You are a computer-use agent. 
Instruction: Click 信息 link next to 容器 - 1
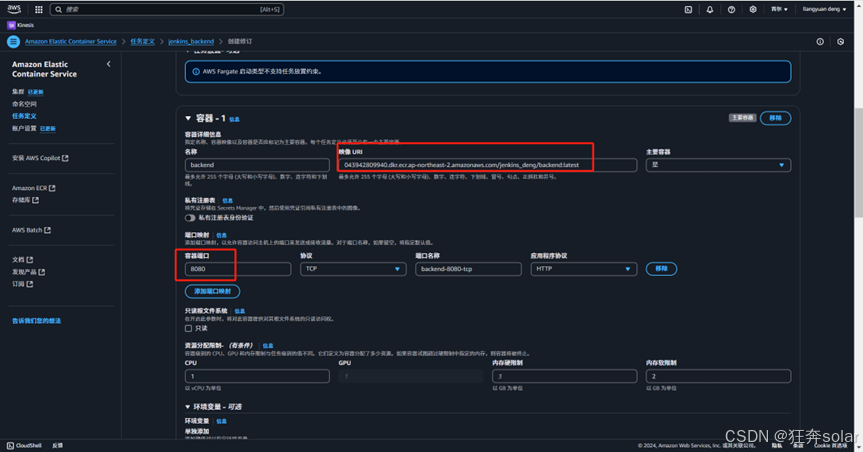point(234,119)
